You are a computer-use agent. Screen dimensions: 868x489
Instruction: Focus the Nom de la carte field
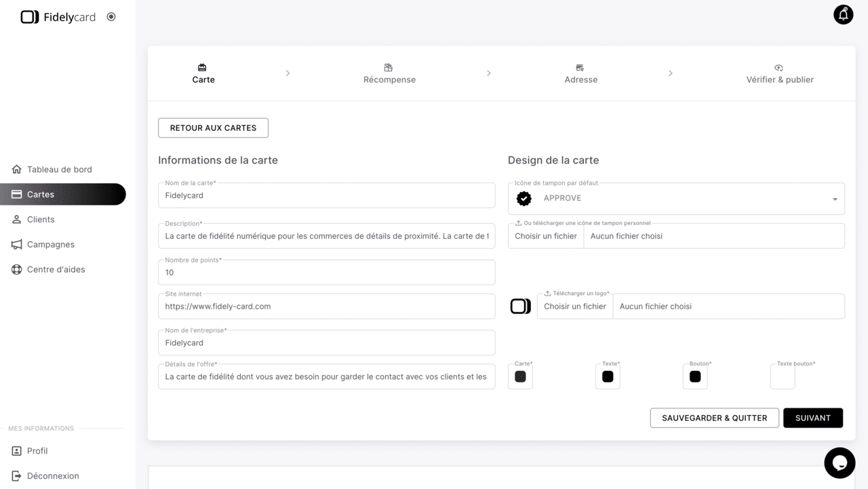tap(327, 195)
